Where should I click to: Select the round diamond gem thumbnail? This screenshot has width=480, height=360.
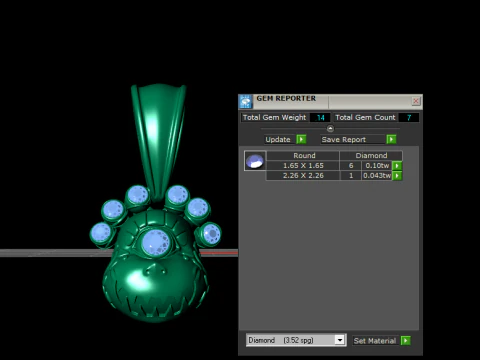[255, 161]
